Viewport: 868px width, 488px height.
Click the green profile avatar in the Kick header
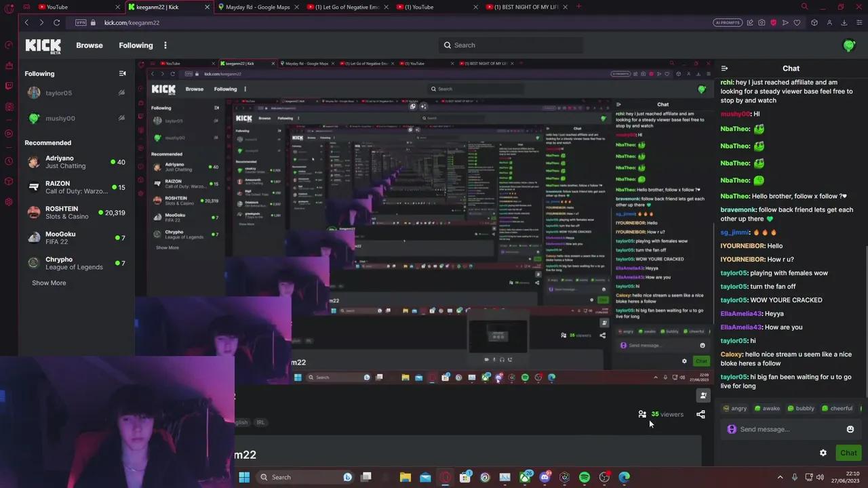point(849,45)
